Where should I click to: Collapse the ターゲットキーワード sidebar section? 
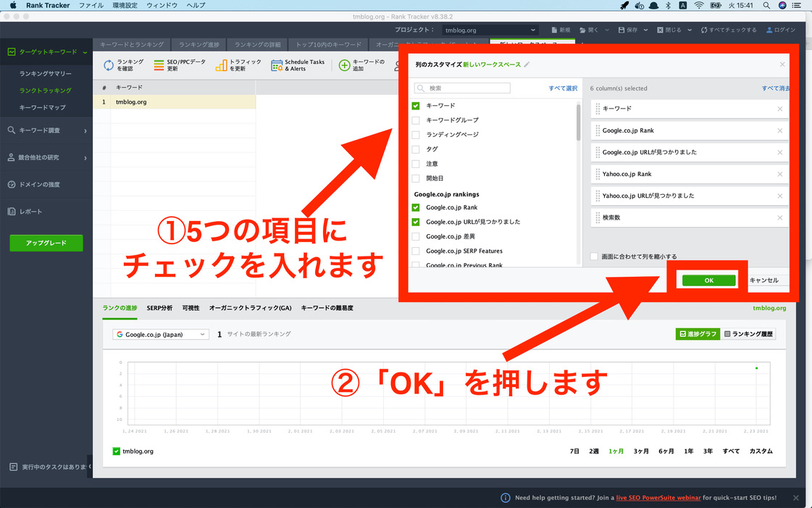point(85,51)
